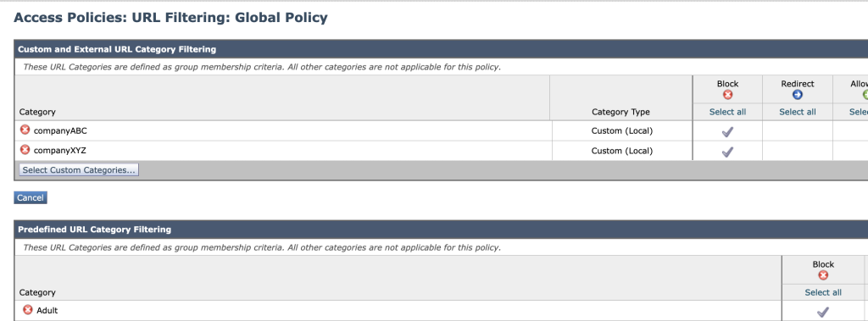Toggle the Block checkmark for companyABC
Image resolution: width=868 pixels, height=321 pixels.
(x=727, y=132)
